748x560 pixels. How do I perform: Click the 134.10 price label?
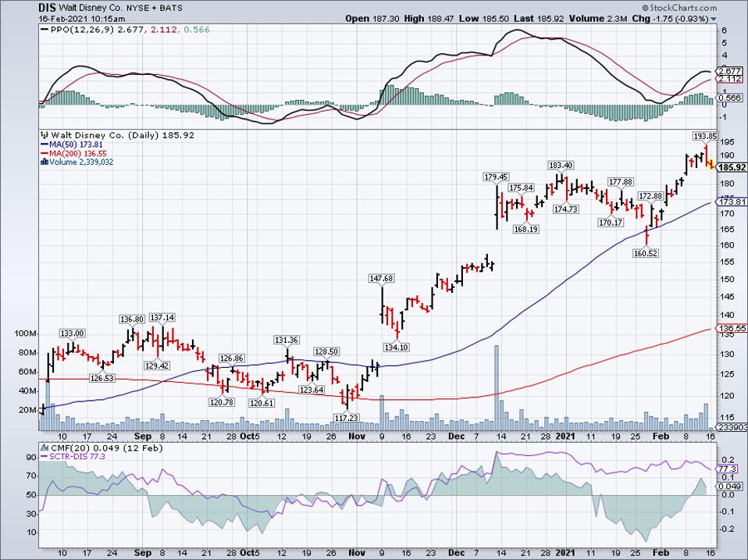click(397, 348)
